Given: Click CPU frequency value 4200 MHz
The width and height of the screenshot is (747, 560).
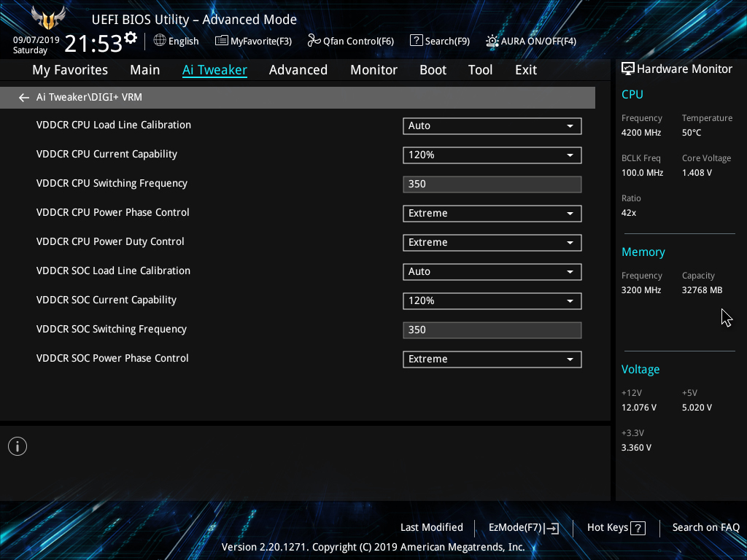Looking at the screenshot, I should coord(640,133).
